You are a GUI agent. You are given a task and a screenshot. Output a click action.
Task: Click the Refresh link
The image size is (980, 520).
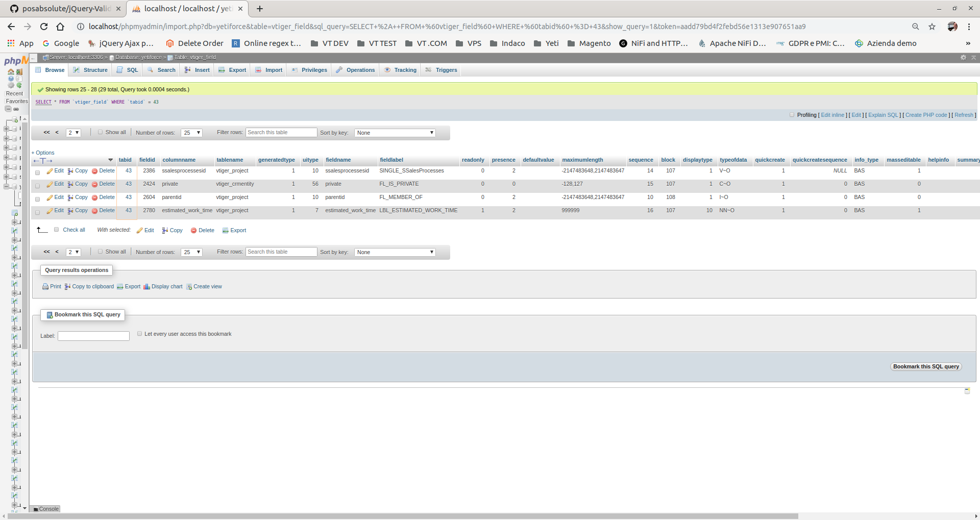coord(964,115)
